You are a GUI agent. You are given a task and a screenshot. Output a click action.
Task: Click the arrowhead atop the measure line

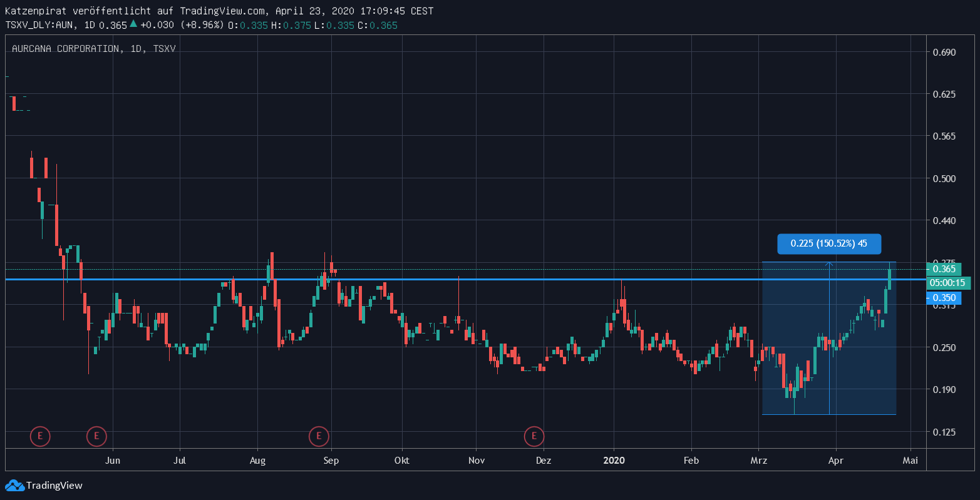(x=829, y=264)
